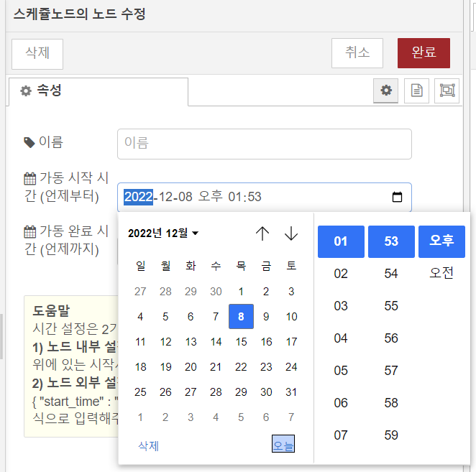Select December 23 in calendar

tap(266, 367)
